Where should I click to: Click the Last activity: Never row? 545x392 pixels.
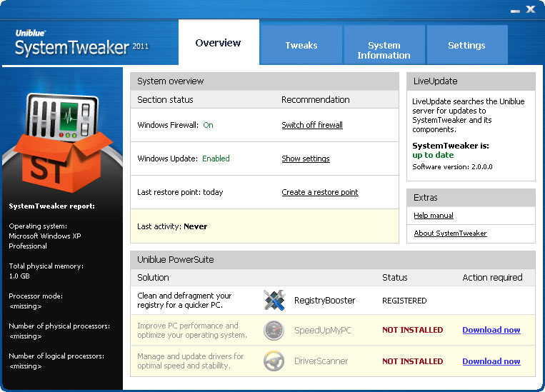[264, 226]
